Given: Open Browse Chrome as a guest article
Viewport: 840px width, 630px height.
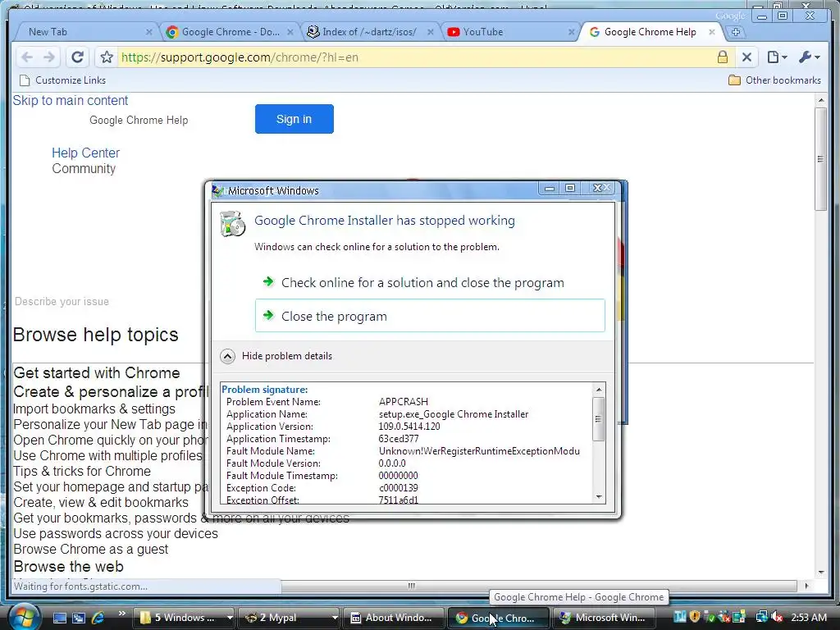Looking at the screenshot, I should 90,550.
